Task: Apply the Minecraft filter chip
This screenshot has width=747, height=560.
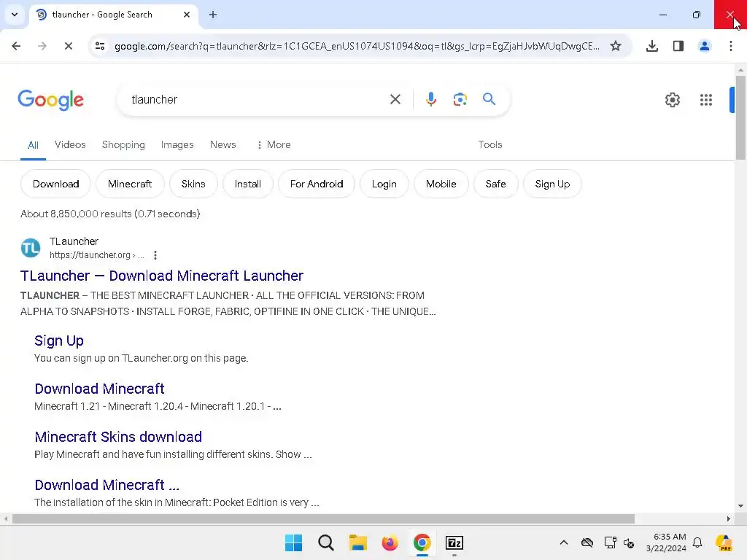Action: click(130, 184)
